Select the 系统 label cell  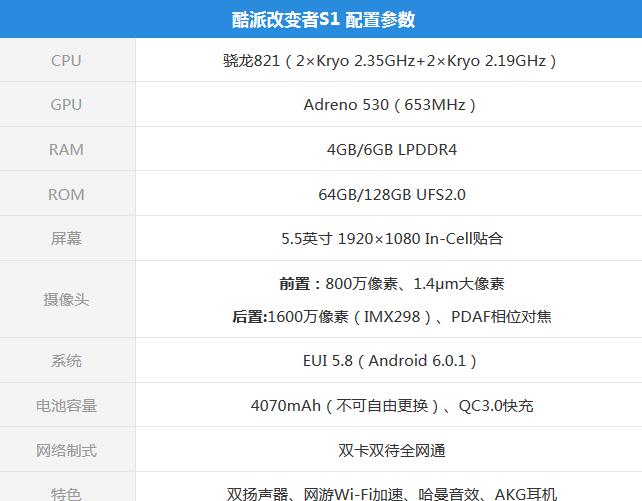[68, 360]
